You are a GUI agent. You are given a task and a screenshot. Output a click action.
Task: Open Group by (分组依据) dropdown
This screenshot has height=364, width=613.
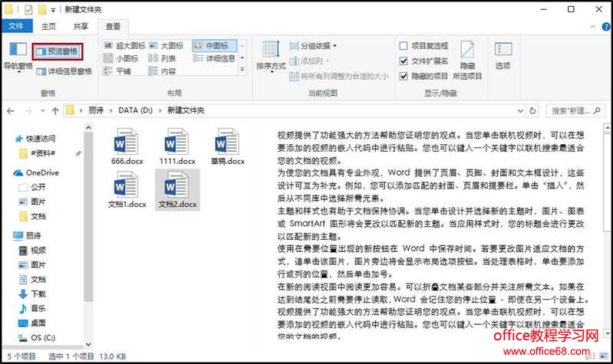tap(313, 46)
